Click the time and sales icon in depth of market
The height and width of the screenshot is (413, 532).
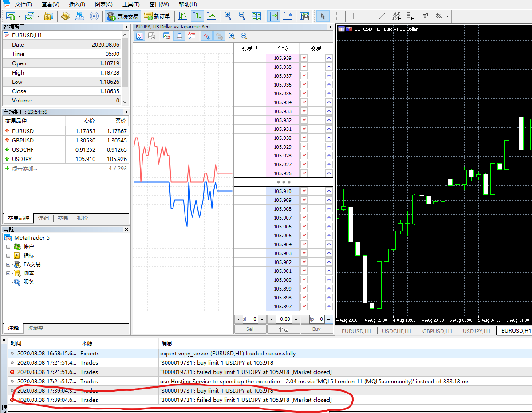click(152, 36)
